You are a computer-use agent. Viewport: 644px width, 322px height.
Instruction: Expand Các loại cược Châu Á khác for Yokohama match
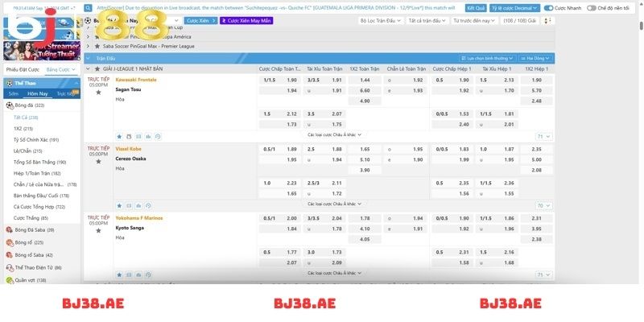(334, 273)
